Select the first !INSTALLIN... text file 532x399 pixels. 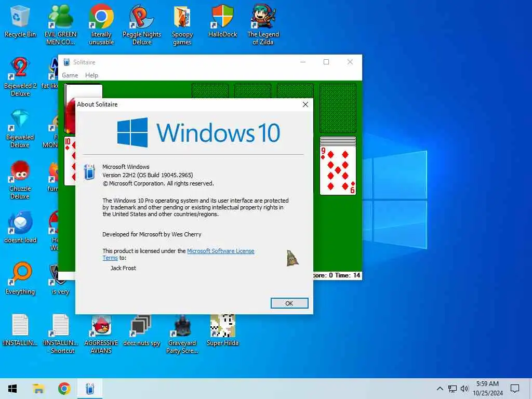tap(20, 330)
